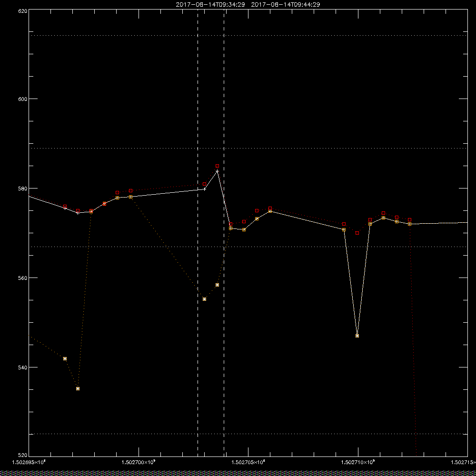
Task: Click the start timestamp 2017-08-14T09:34:29
Action: coord(210,5)
